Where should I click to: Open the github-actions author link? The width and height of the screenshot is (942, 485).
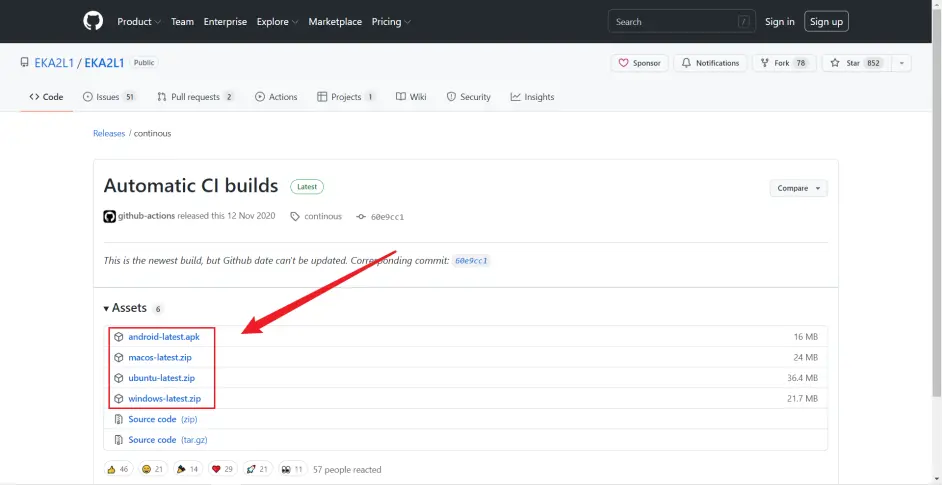point(147,216)
